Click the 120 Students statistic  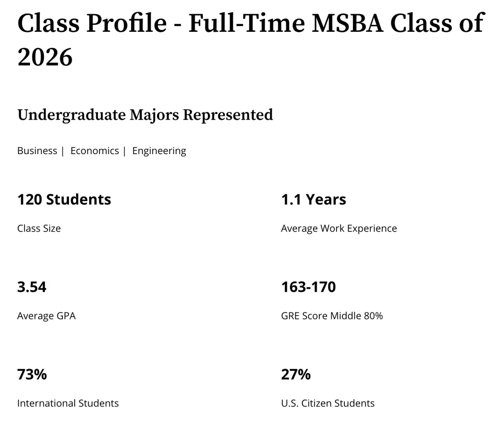click(x=64, y=199)
